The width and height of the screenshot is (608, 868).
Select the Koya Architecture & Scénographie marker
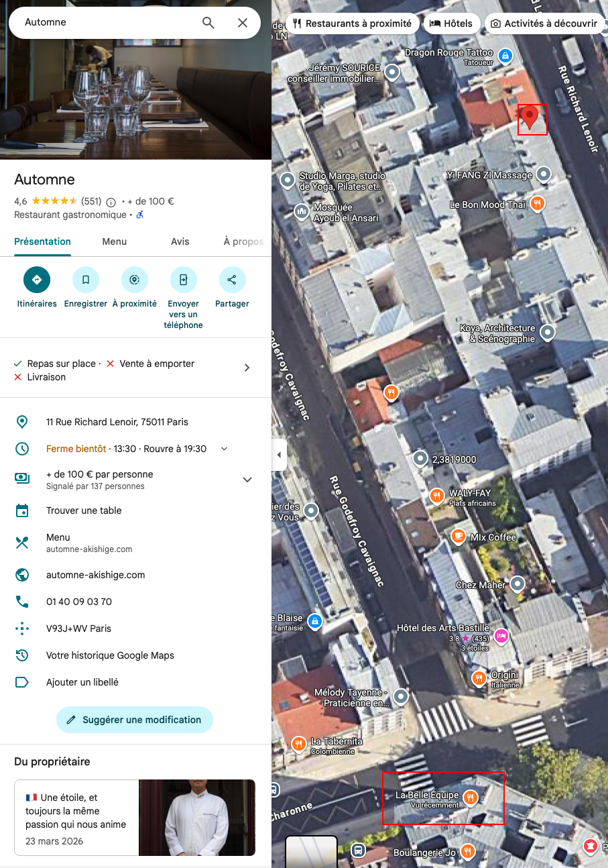pyautogui.click(x=548, y=332)
